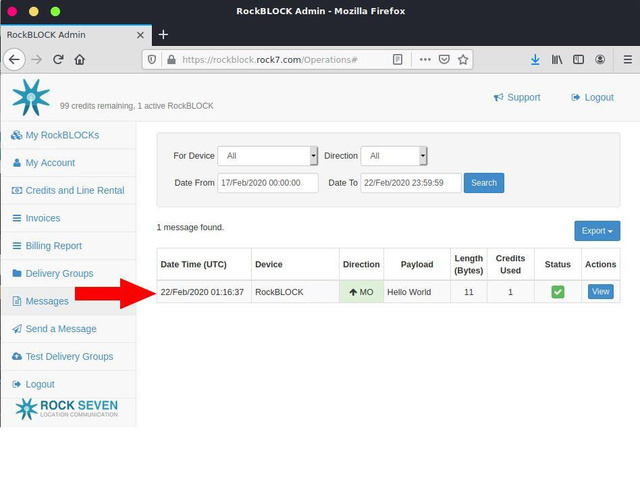Click the tracking protection shield icon
This screenshot has width=640, height=480.
[x=152, y=60]
